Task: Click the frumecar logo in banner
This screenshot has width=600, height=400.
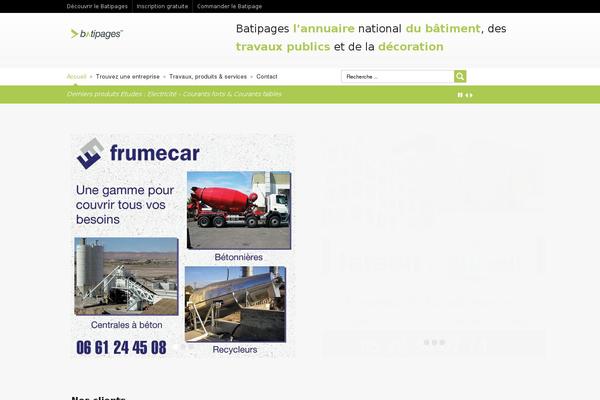Action: (138, 153)
